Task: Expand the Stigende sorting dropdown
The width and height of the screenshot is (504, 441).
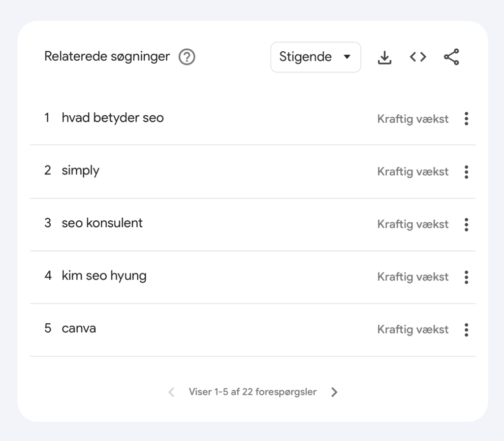Action: click(315, 57)
